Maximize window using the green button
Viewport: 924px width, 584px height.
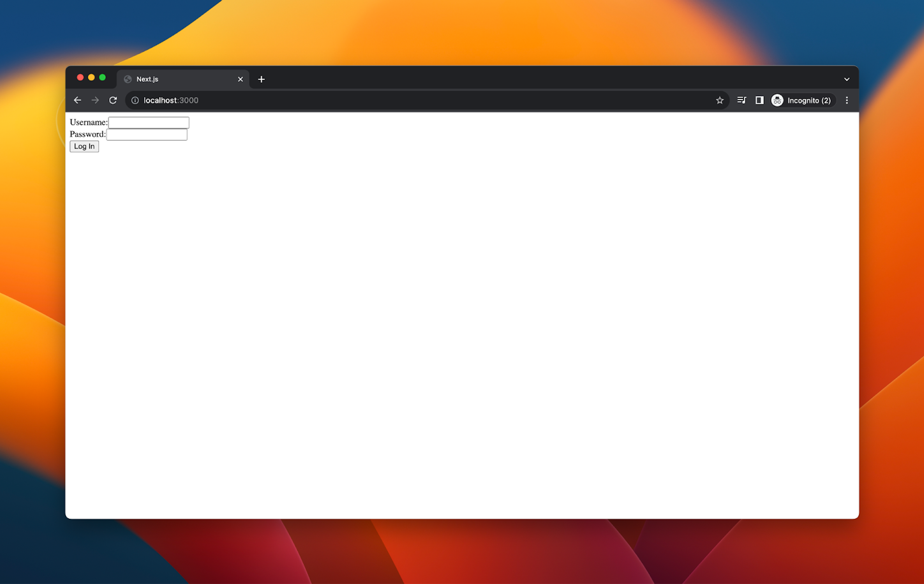103,78
